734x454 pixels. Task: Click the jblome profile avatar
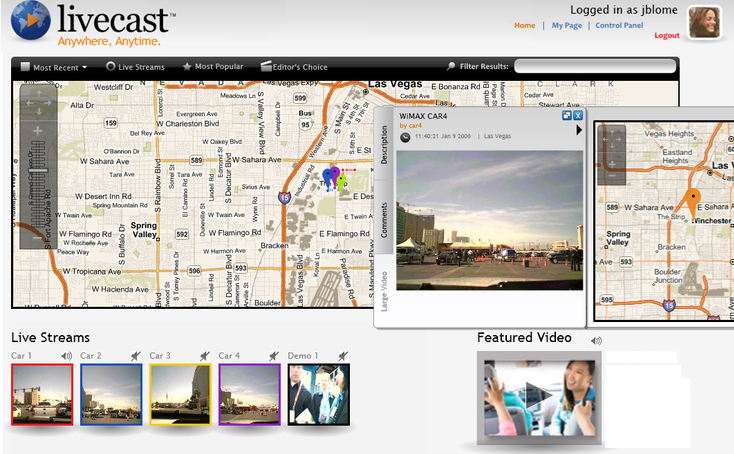(x=704, y=22)
